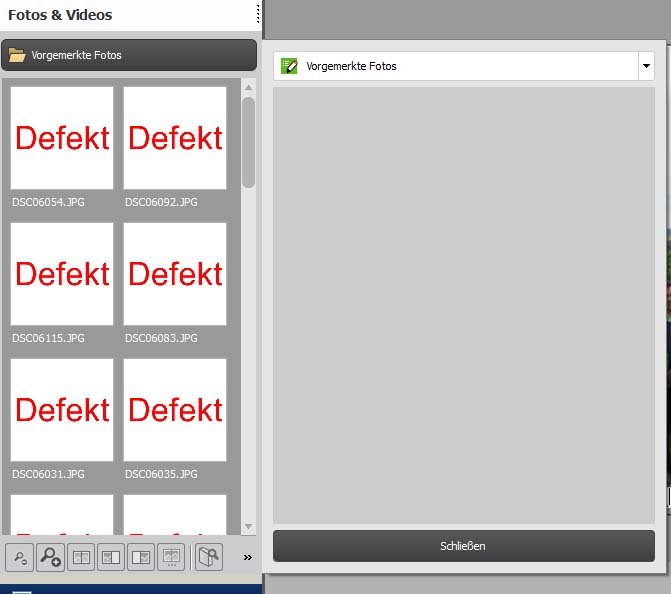Select thumbnail DSC06031.JPG

point(62,410)
